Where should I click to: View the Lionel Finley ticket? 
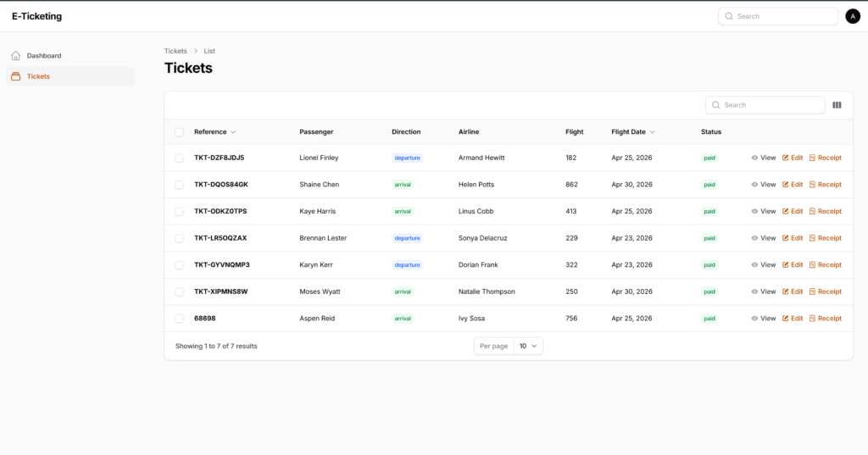pos(764,158)
